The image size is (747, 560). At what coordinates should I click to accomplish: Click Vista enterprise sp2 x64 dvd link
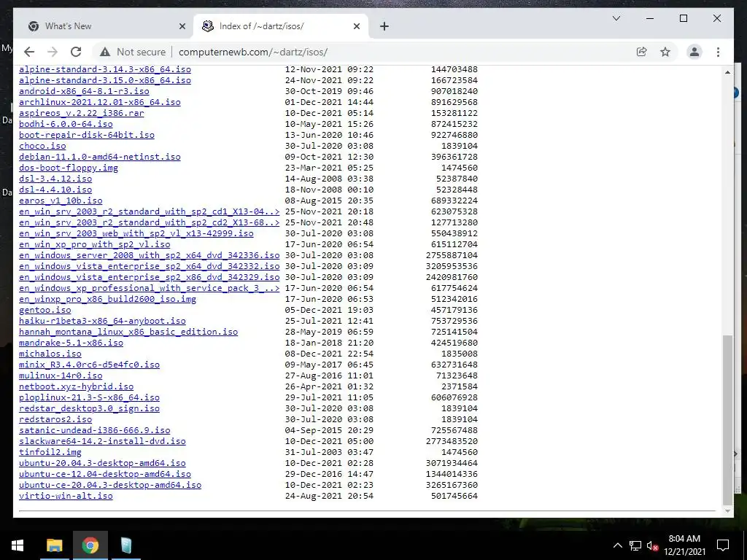pos(149,267)
